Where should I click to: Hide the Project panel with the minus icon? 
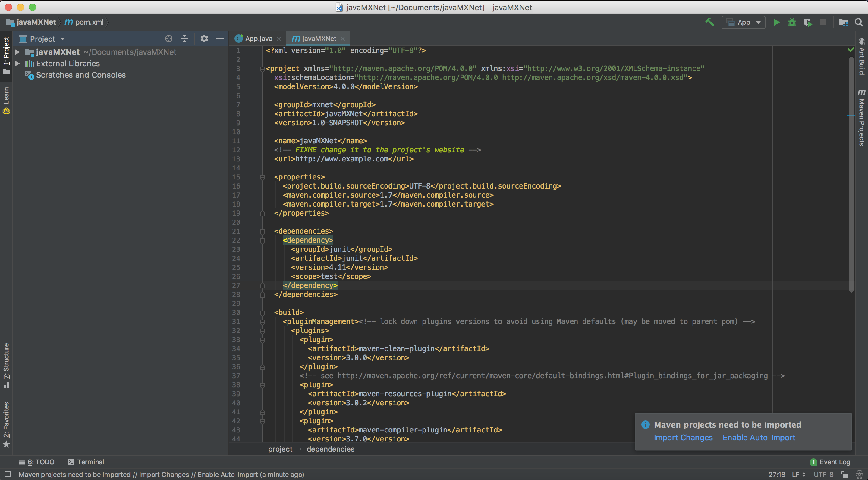pos(220,39)
